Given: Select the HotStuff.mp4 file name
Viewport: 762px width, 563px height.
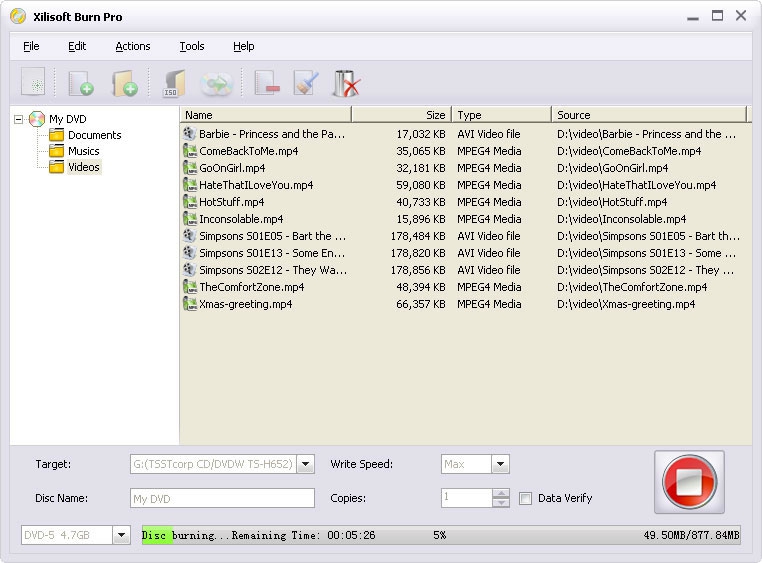Looking at the screenshot, I should pos(232,202).
